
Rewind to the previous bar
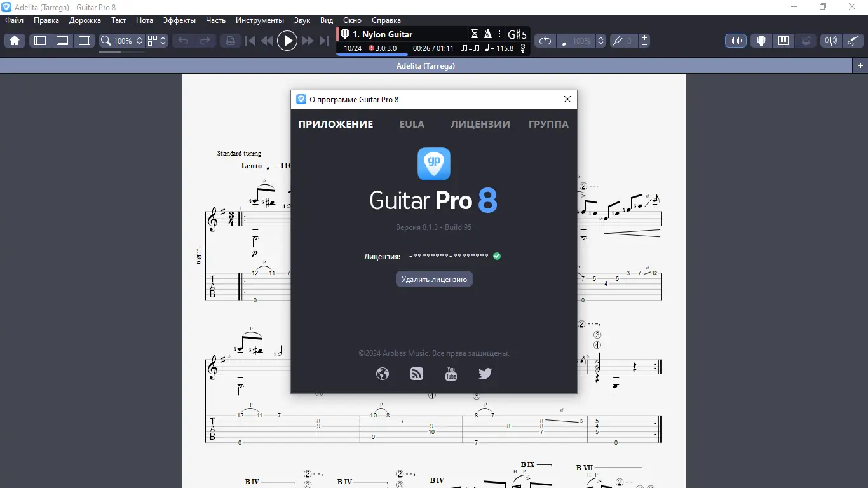pyautogui.click(x=267, y=41)
